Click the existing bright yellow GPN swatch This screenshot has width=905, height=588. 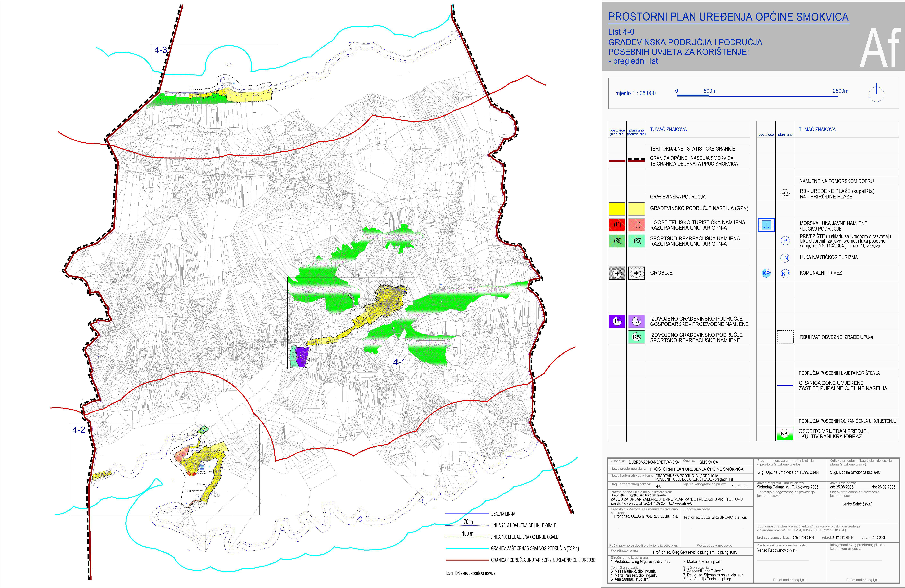pos(617,209)
